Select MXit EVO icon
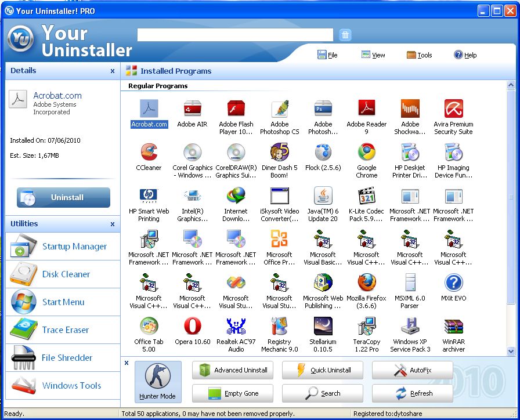The image size is (520, 420). coord(453,283)
